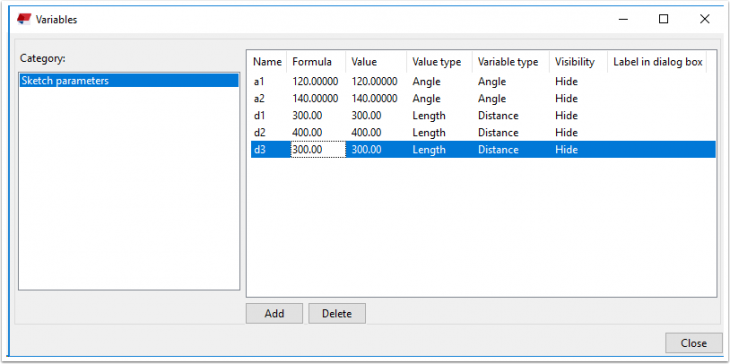Click the Variables window app icon
730x364 pixels.
[24, 19]
